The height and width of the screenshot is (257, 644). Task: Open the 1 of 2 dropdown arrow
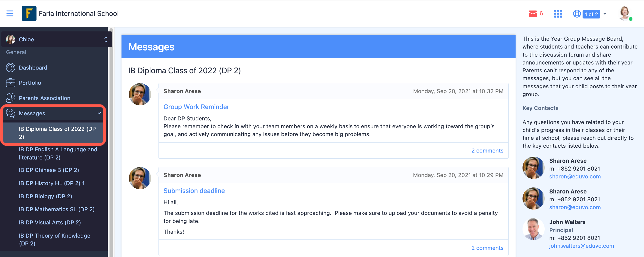click(x=605, y=13)
